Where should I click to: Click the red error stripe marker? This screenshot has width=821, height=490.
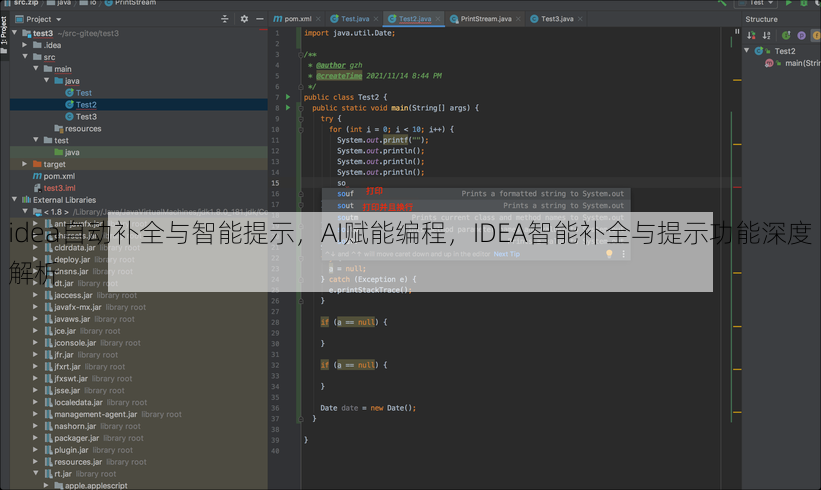coord(737,187)
